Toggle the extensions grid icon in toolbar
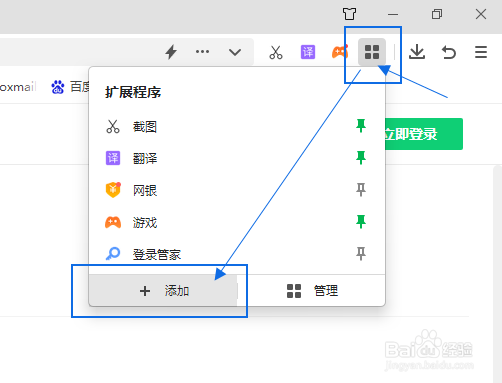Screen dimensions: 502x383 pos(372,52)
